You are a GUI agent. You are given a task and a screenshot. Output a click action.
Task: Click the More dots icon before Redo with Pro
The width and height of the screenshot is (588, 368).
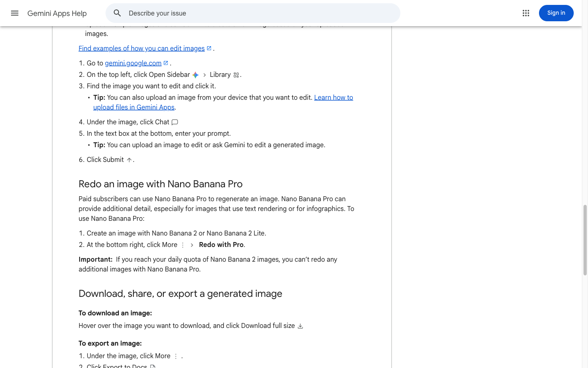pyautogui.click(x=183, y=245)
